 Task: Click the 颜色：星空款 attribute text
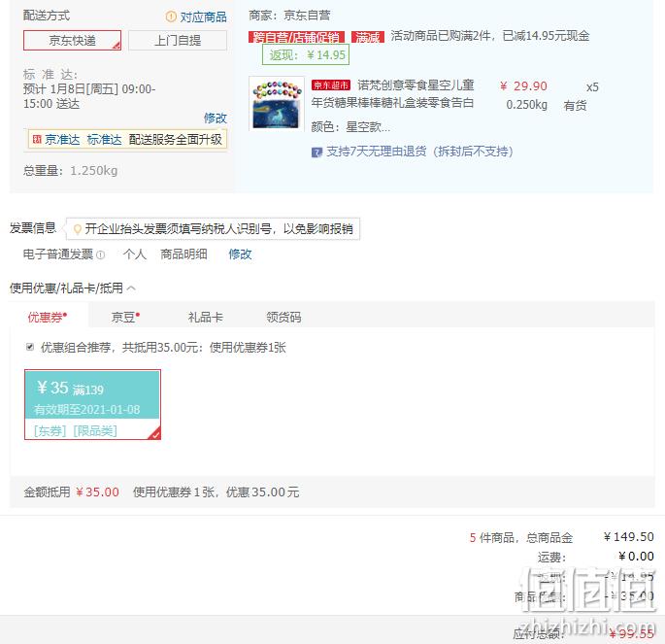pos(350,127)
